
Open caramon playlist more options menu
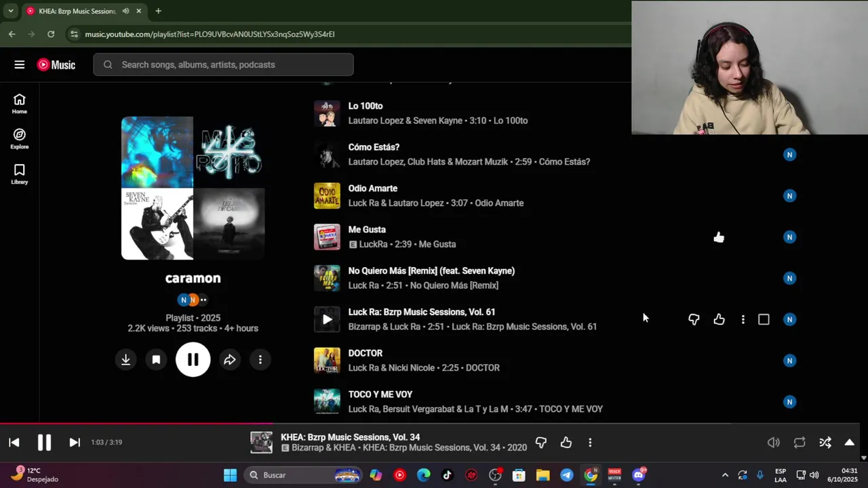(260, 360)
